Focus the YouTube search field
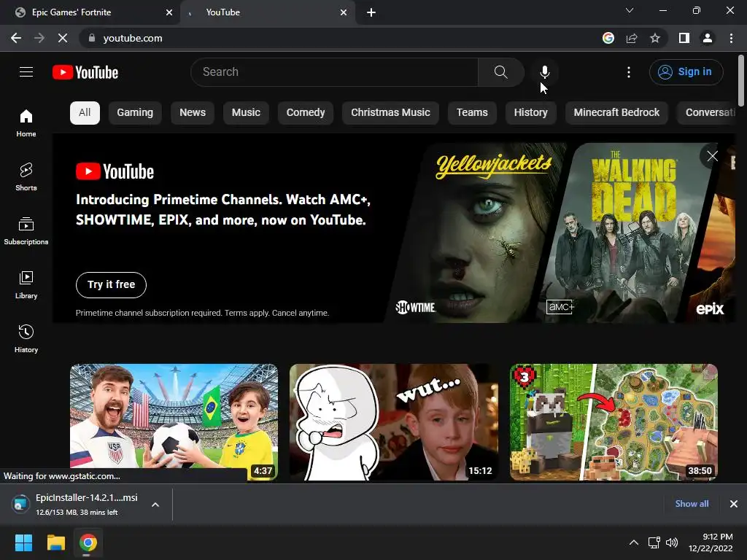This screenshot has width=747, height=560. click(334, 72)
